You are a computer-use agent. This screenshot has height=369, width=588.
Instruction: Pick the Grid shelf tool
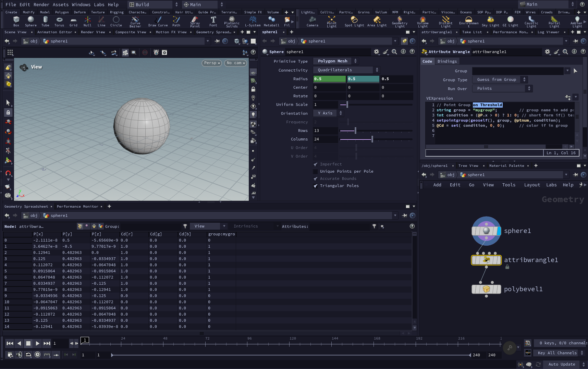(x=73, y=21)
